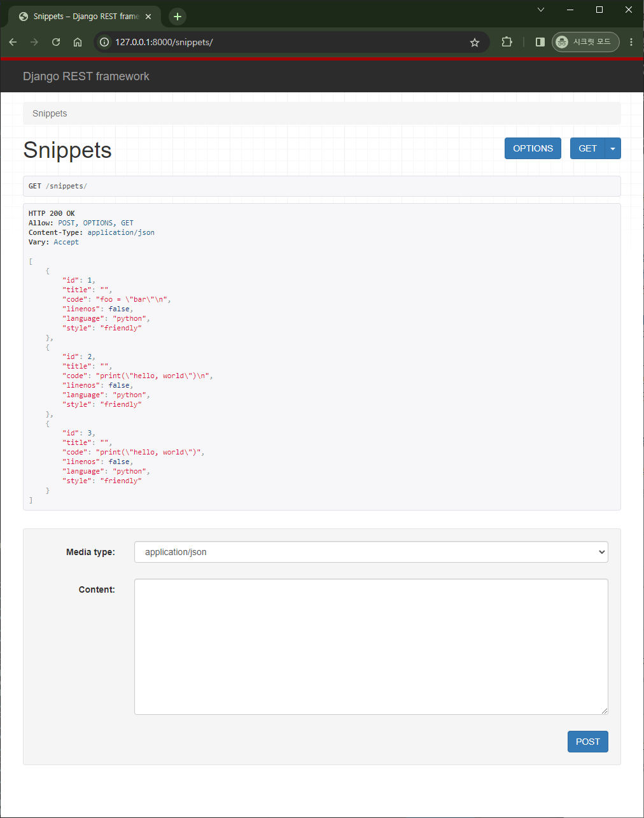Open a new tab with plus icon
This screenshot has height=818, width=644.
point(178,17)
